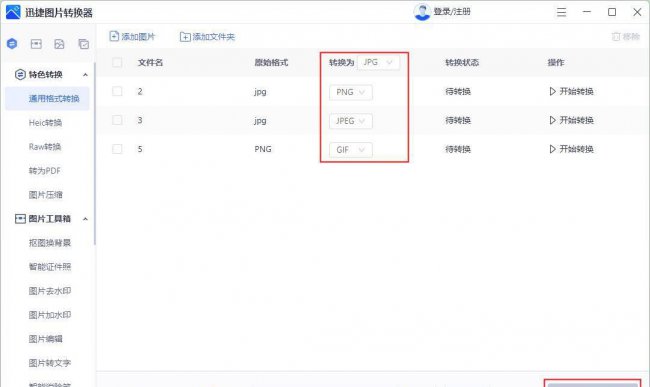
Task: Open the hamburger menu icon
Action: tap(561, 12)
